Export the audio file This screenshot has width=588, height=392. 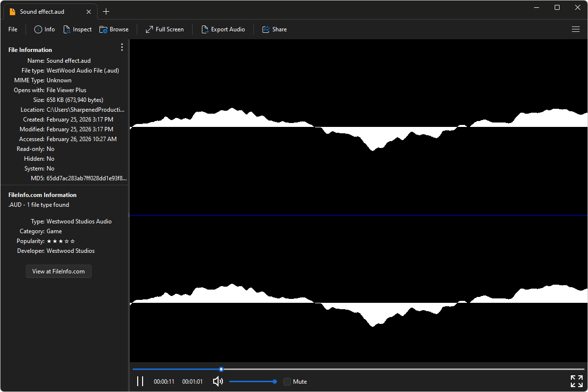coord(223,29)
